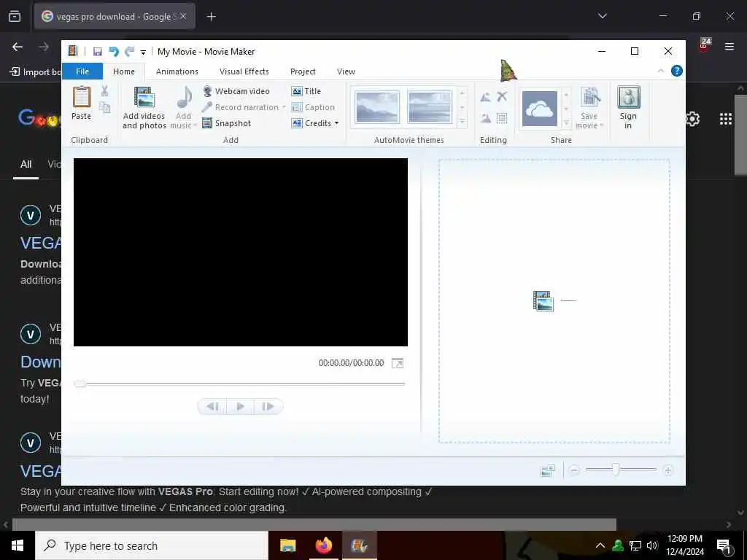Click the Credits button

[311, 123]
